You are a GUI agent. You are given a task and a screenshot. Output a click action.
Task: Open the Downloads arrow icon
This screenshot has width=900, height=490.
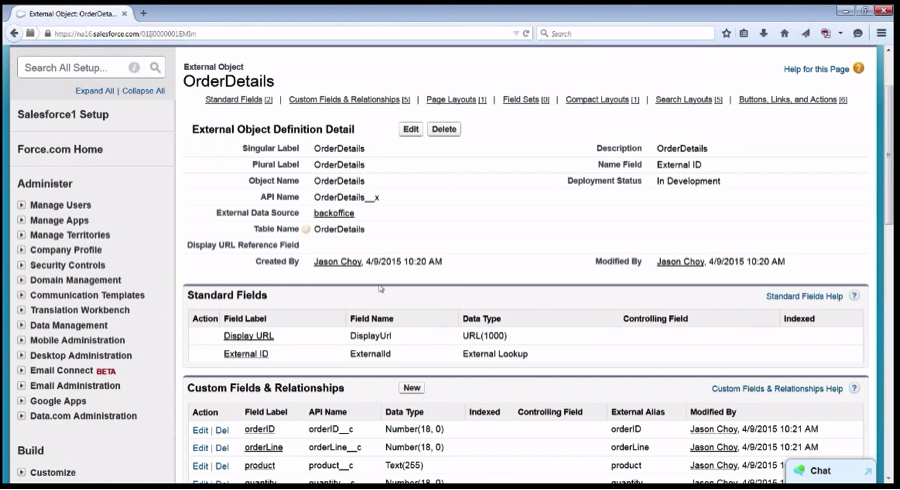763,33
